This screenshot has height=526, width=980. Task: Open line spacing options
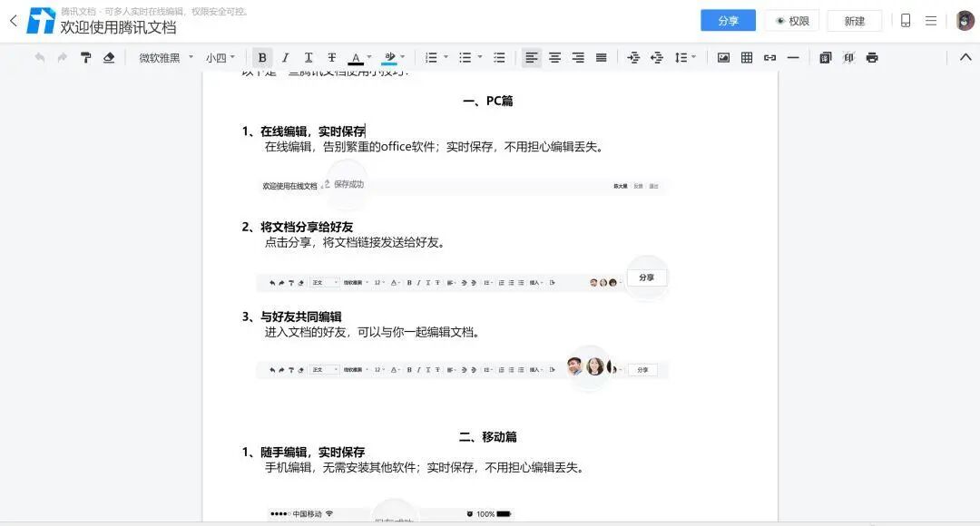pyautogui.click(x=685, y=57)
